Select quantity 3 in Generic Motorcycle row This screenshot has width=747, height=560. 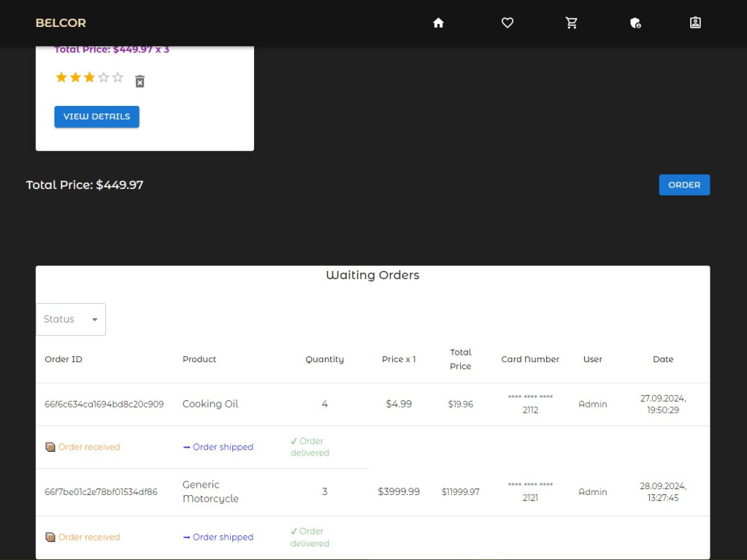click(324, 491)
